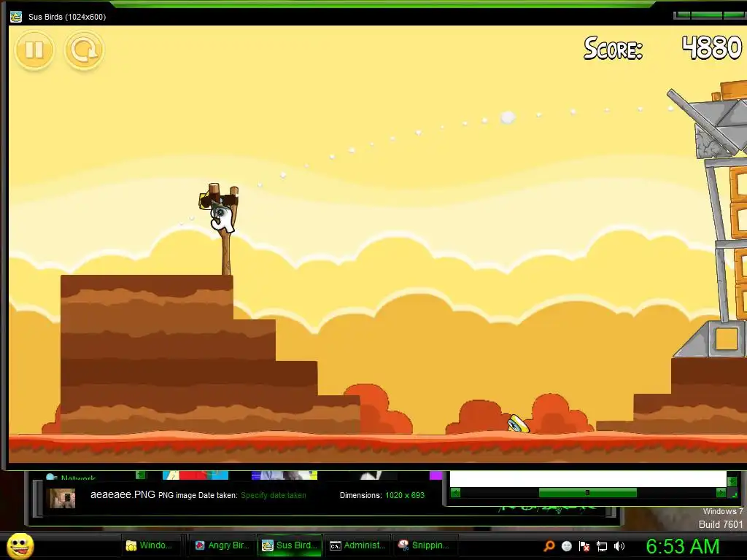Click the large white trajectory dot in the sky
Viewport: 747px width, 560px height.
click(x=508, y=117)
